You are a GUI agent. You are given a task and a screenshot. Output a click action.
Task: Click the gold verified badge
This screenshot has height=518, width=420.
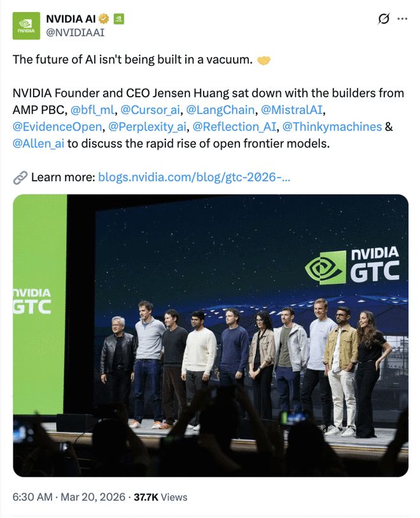point(104,19)
